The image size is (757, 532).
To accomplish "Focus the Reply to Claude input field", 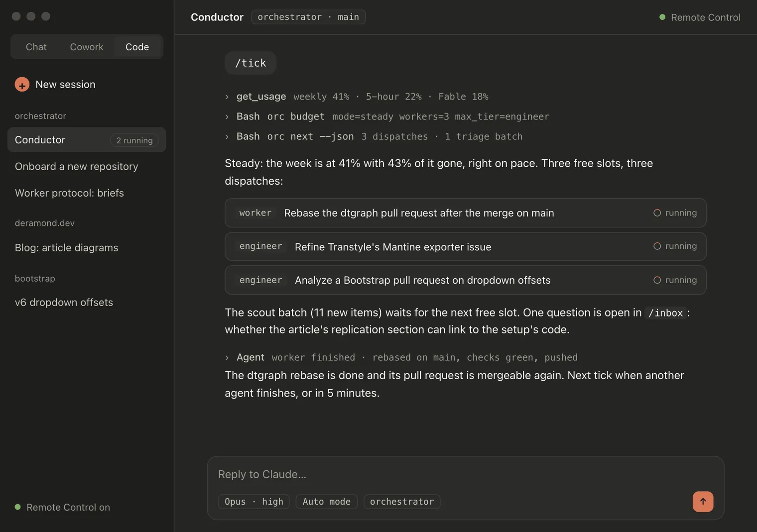I will (x=465, y=474).
